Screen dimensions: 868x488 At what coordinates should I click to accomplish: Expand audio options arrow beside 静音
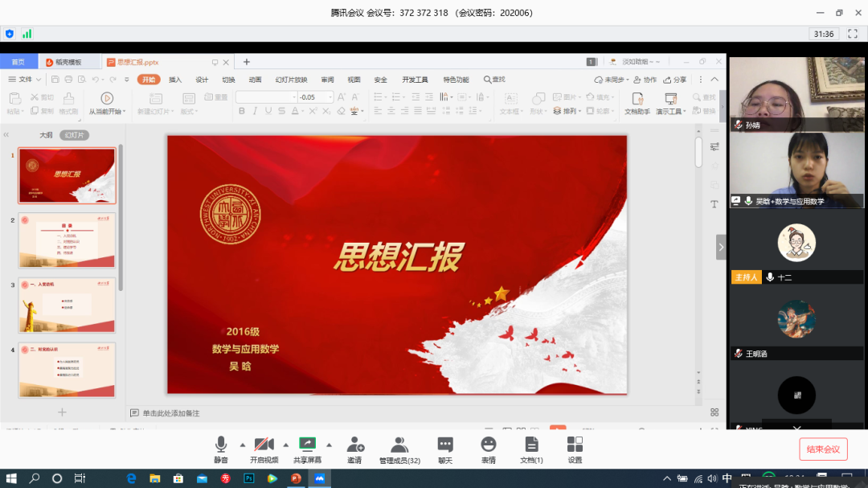click(242, 444)
